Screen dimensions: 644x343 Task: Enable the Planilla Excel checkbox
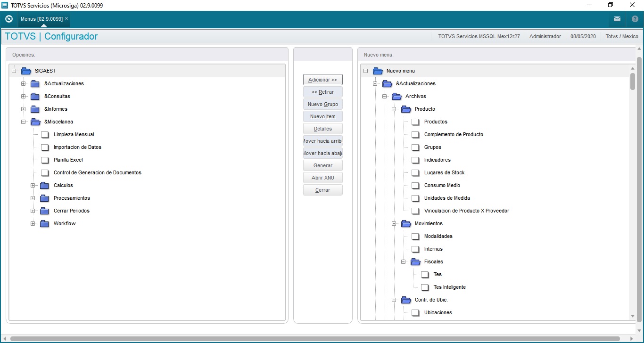pos(45,160)
